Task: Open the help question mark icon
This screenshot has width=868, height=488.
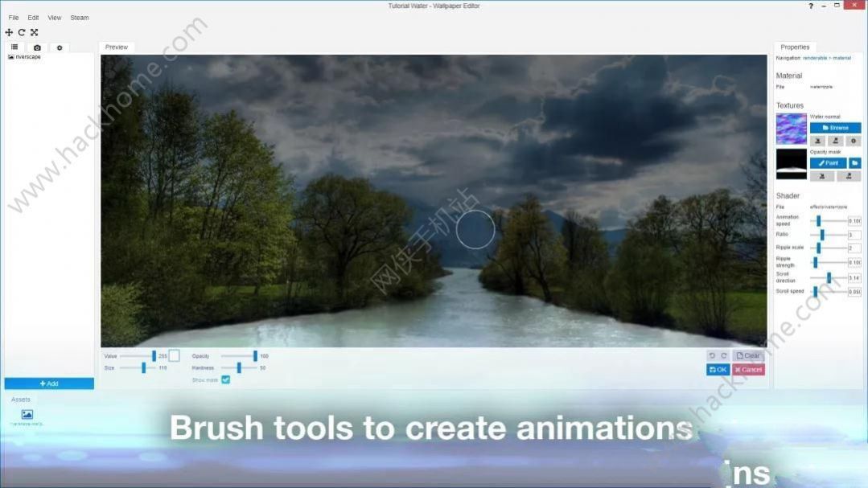Action: tap(811, 6)
